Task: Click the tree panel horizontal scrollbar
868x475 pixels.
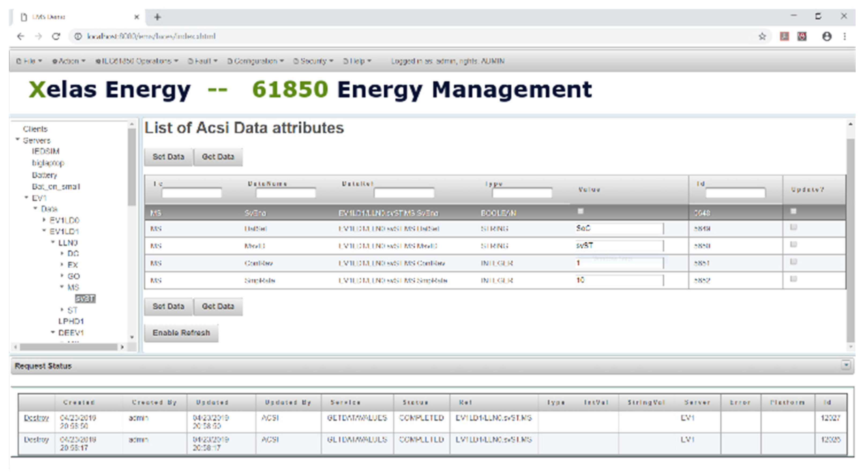Action: [69, 347]
